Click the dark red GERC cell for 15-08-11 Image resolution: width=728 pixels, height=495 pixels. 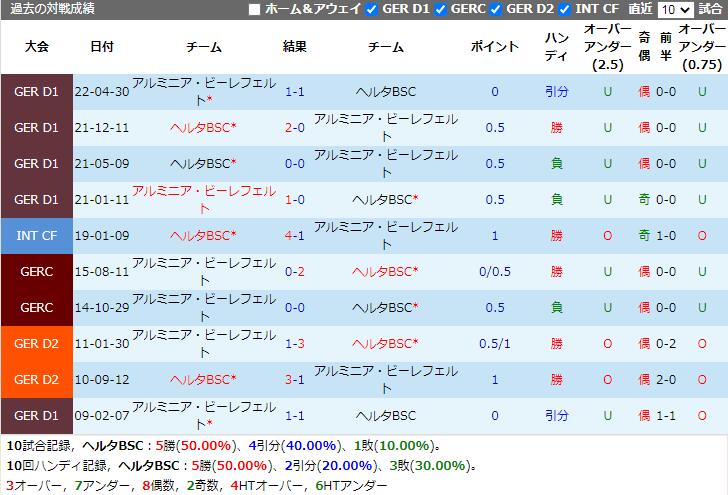pos(37,272)
